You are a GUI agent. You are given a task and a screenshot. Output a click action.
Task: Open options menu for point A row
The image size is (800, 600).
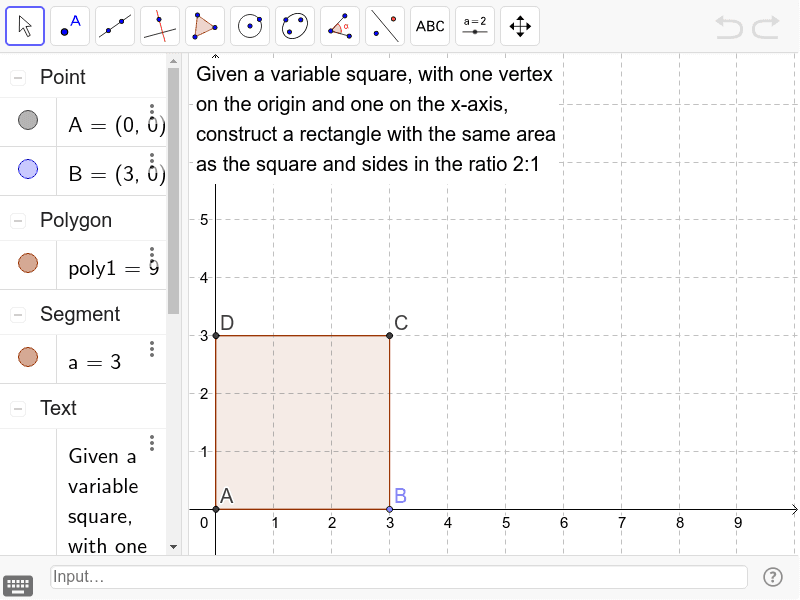coord(152,112)
